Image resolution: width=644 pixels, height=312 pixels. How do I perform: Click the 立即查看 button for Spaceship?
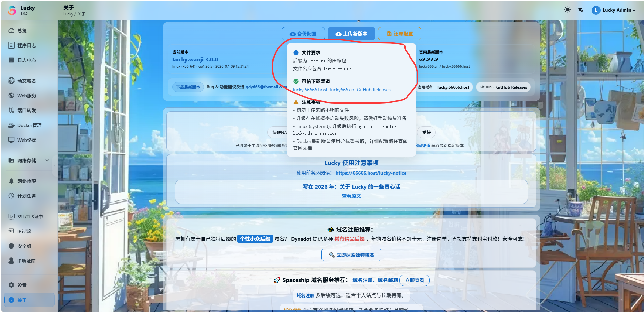tap(415, 280)
